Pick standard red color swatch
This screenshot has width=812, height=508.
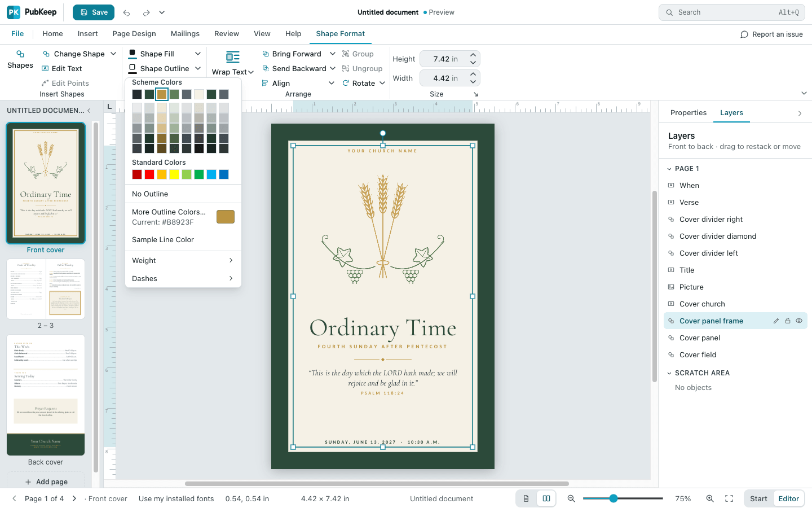149,175
